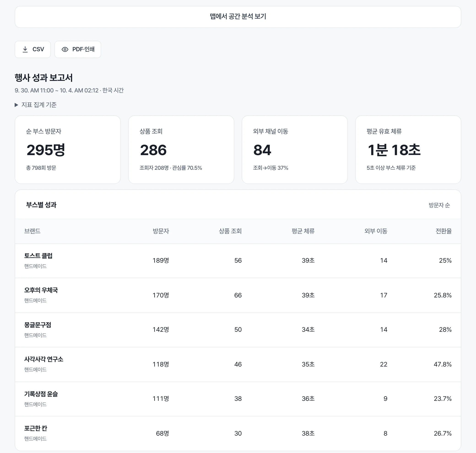Select the 사각사각 연구소 brand row
The height and width of the screenshot is (453, 476).
tap(238, 364)
